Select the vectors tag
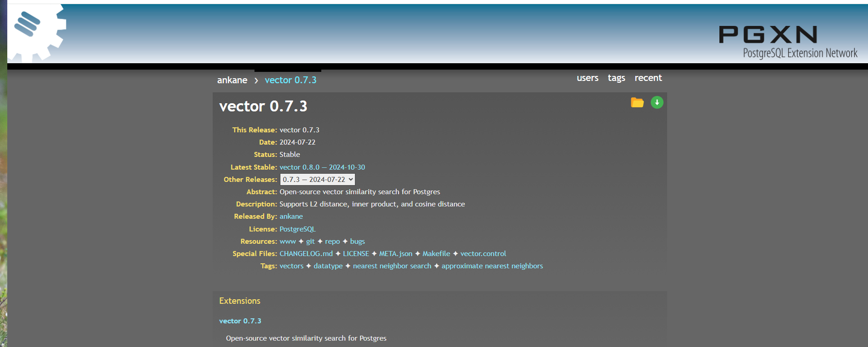Image resolution: width=868 pixels, height=347 pixels. click(291, 266)
